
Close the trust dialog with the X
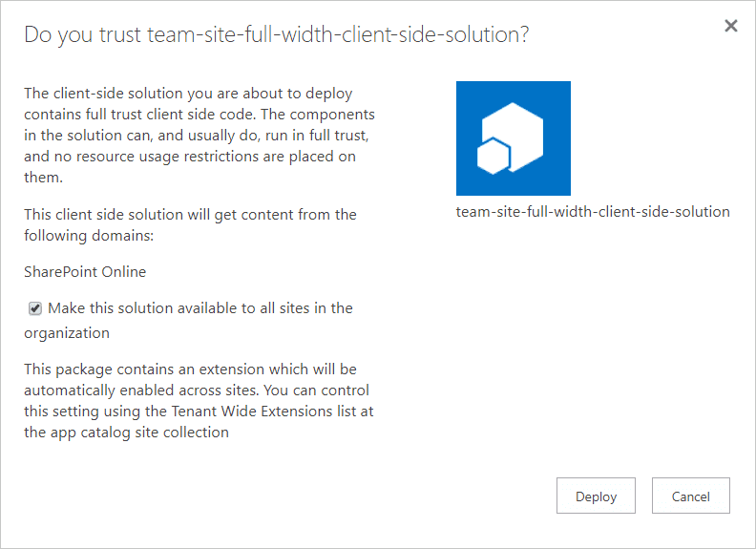pyautogui.click(x=731, y=26)
